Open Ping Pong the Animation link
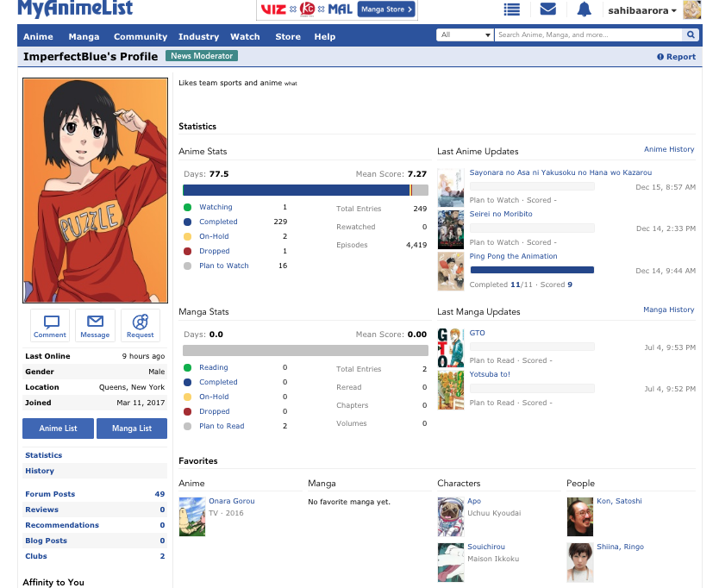Screen dimensions: 719x588 [x=513, y=256]
